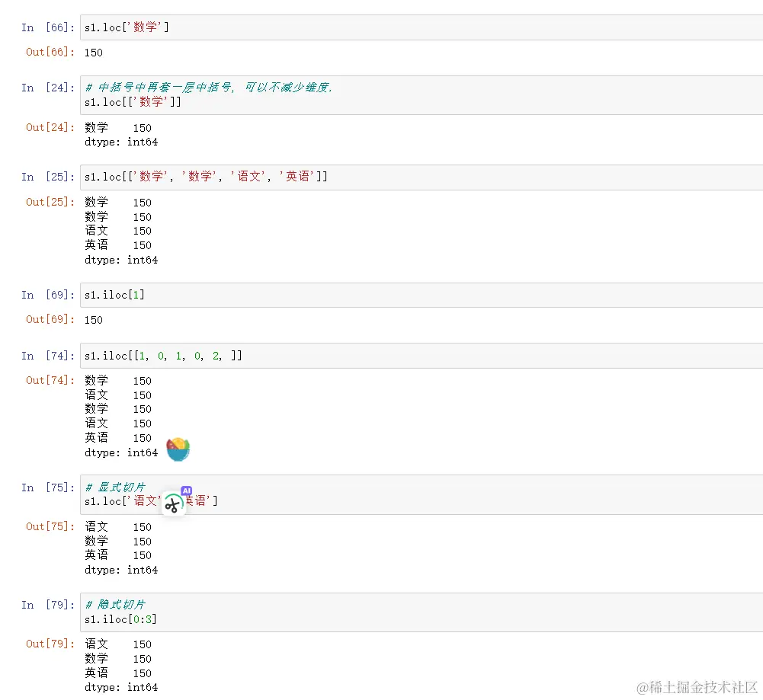Click code cell s1.loc['数学']
This screenshot has height=700, width=763.
point(422,27)
